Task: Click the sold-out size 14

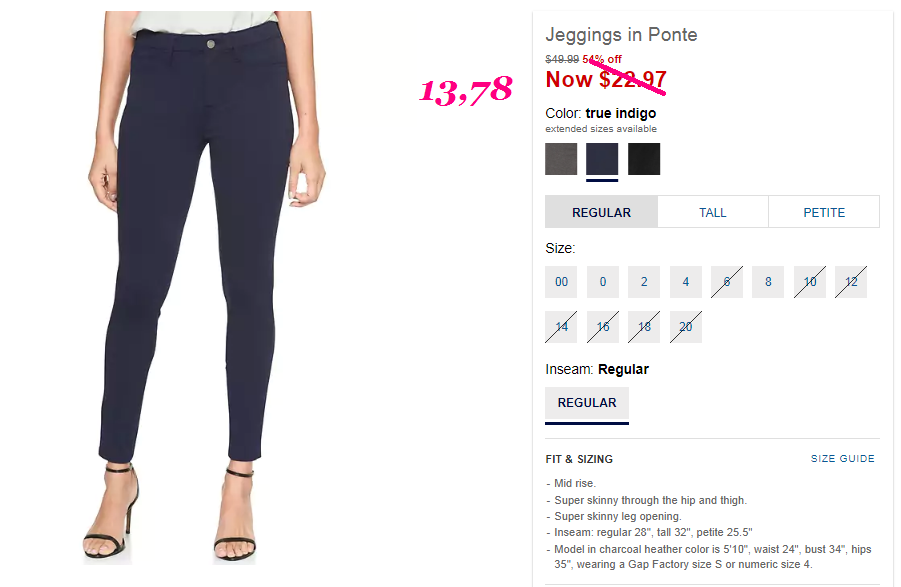Action: 561,327
